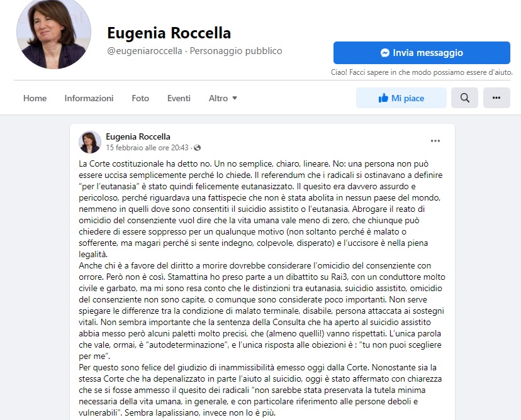Click the public globe icon on the post
The width and height of the screenshot is (521, 420).
(x=198, y=148)
